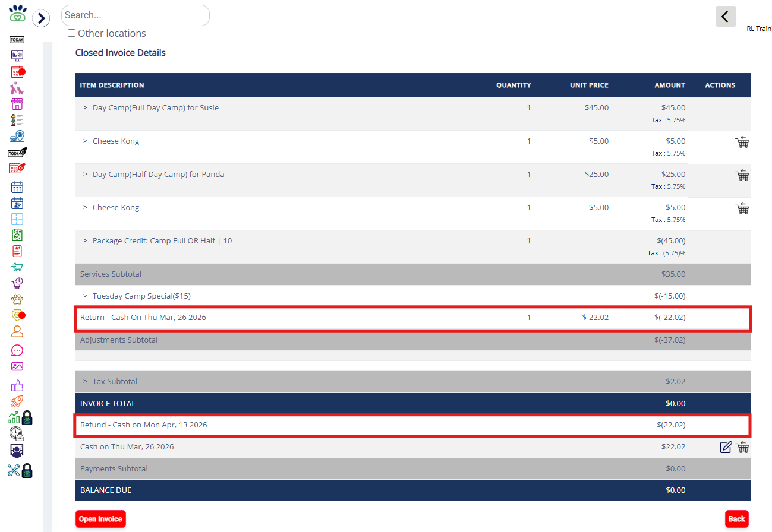Open the green checklist notepad icon

17,235
